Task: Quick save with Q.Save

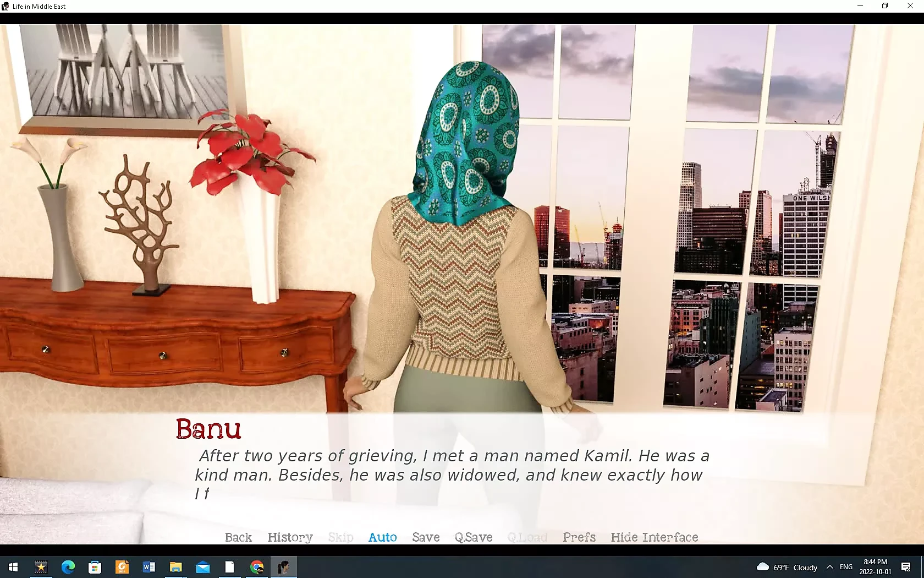Action: pyautogui.click(x=473, y=537)
